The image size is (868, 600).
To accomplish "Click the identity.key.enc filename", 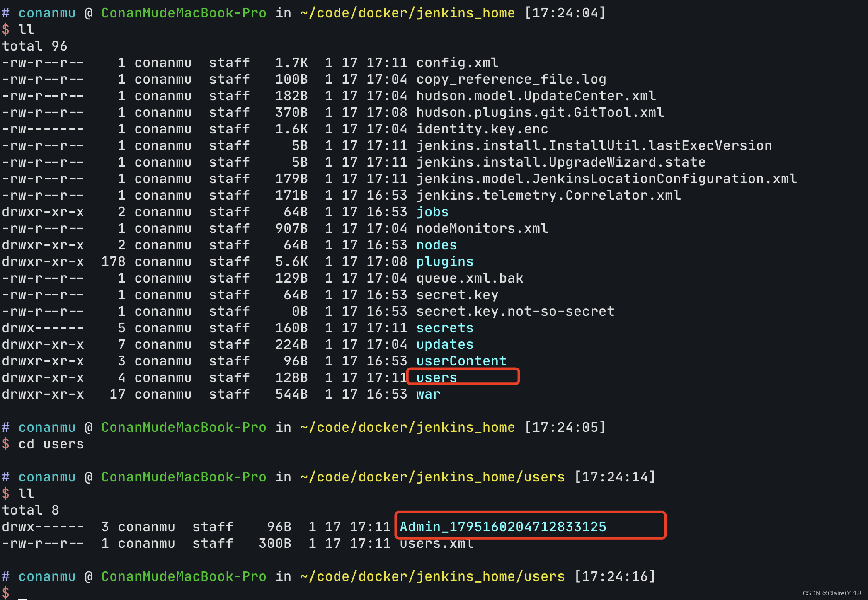I will coord(482,129).
